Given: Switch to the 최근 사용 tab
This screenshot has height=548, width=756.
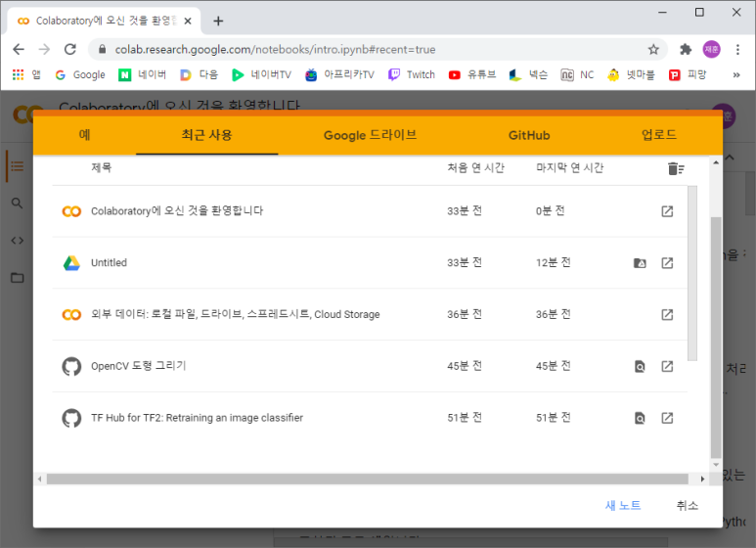Looking at the screenshot, I should (x=206, y=135).
